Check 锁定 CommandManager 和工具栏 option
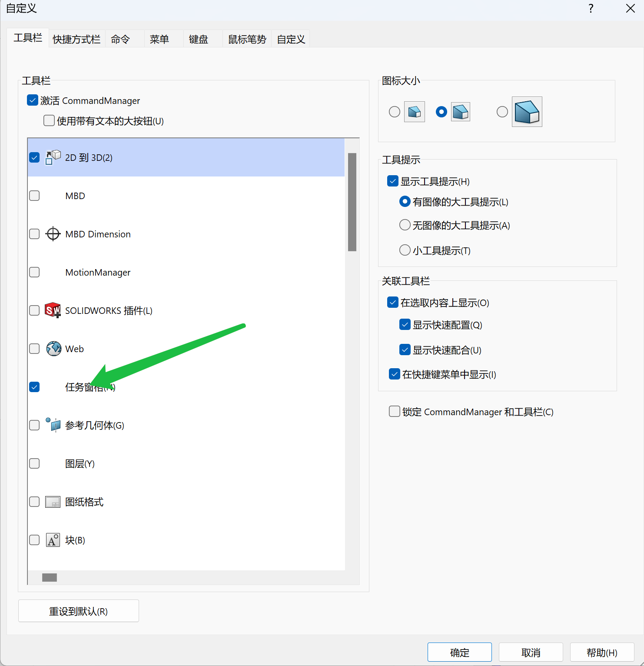Image resolution: width=644 pixels, height=666 pixels. point(395,411)
